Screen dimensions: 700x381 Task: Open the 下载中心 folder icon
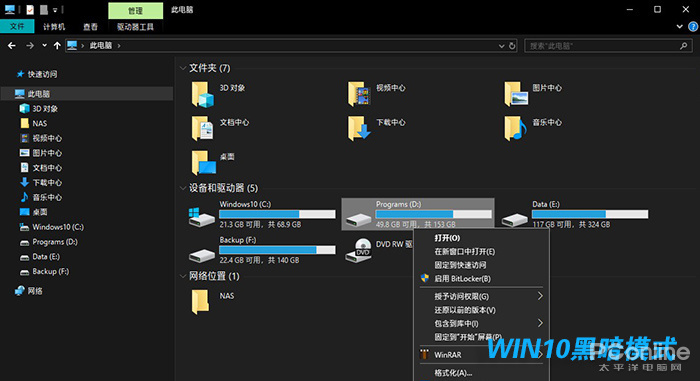click(359, 128)
